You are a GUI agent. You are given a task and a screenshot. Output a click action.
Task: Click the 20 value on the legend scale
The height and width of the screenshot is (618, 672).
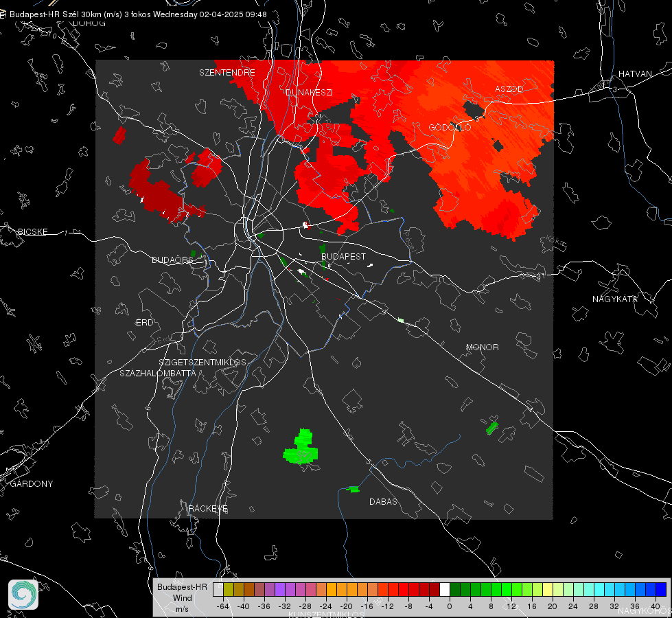pyautogui.click(x=553, y=606)
